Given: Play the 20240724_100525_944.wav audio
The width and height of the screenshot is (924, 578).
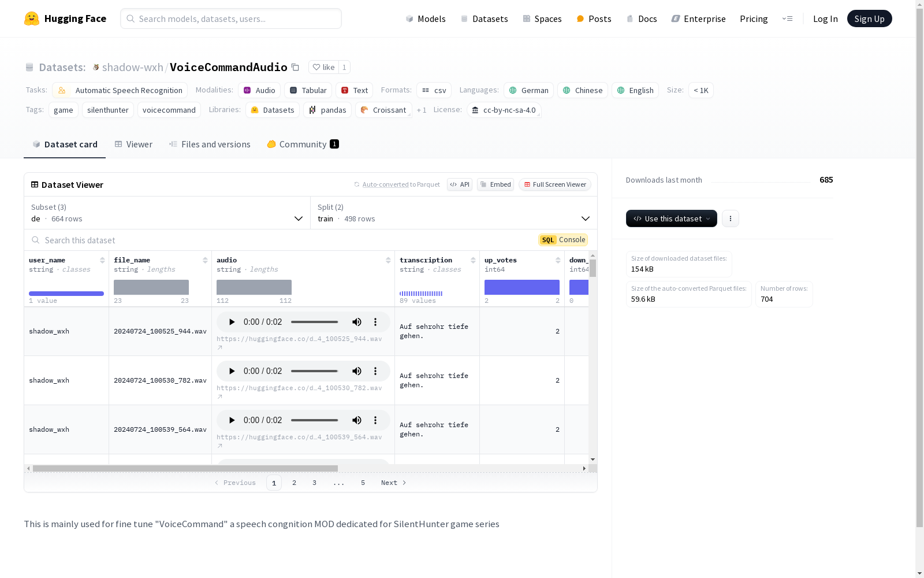Looking at the screenshot, I should click(232, 322).
